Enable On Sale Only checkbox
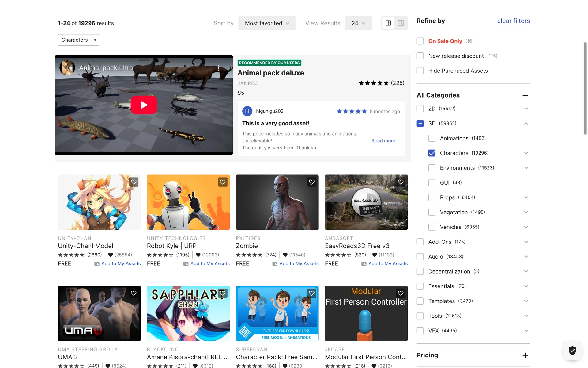The height and width of the screenshot is (368, 588). tap(420, 41)
